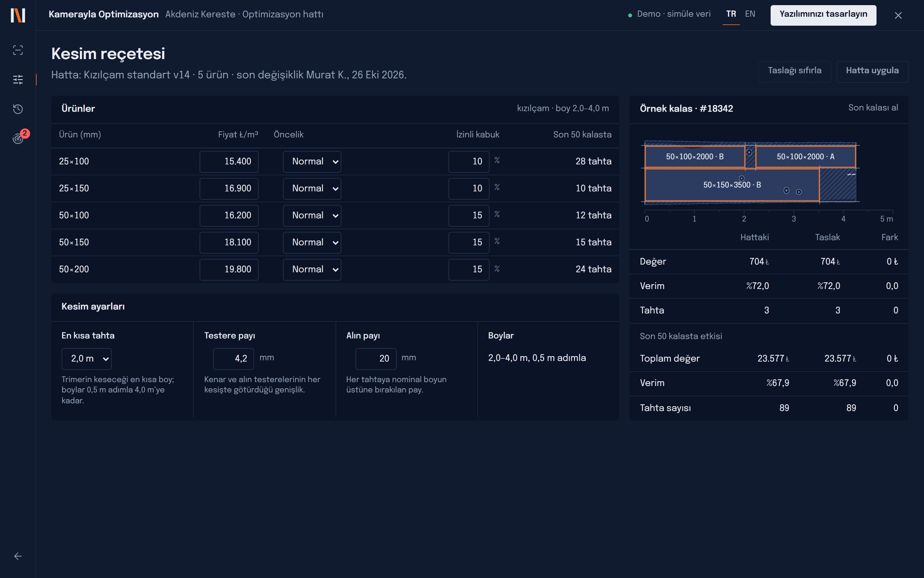Viewport: 924px width, 578px height.
Task: Open priority dropdown for 50×100 product
Action: tap(312, 215)
